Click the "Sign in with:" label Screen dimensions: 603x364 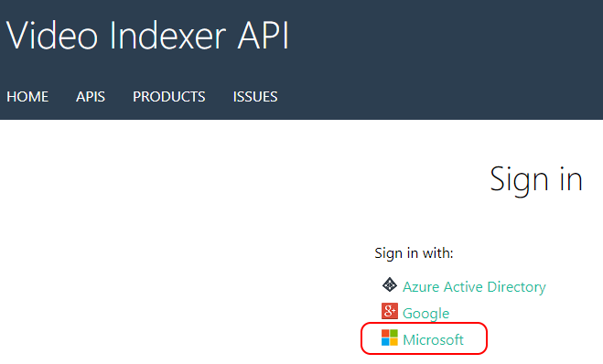tap(414, 253)
